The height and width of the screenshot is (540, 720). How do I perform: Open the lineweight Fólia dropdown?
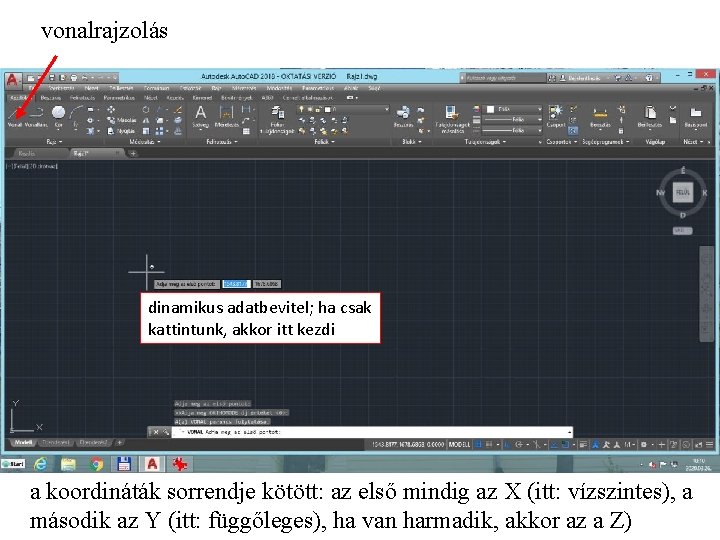512,120
